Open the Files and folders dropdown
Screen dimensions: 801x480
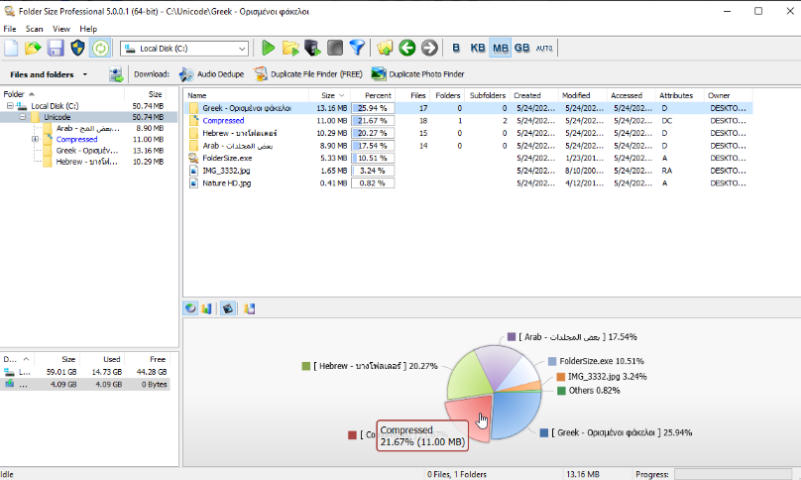[49, 74]
